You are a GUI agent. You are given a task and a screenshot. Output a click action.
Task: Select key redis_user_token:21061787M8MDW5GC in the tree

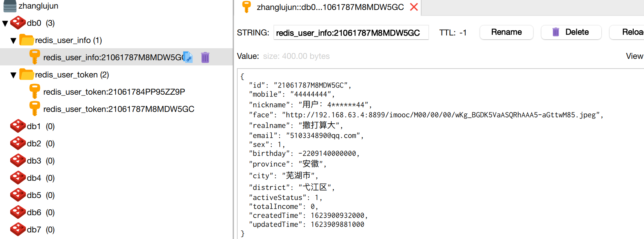118,109
